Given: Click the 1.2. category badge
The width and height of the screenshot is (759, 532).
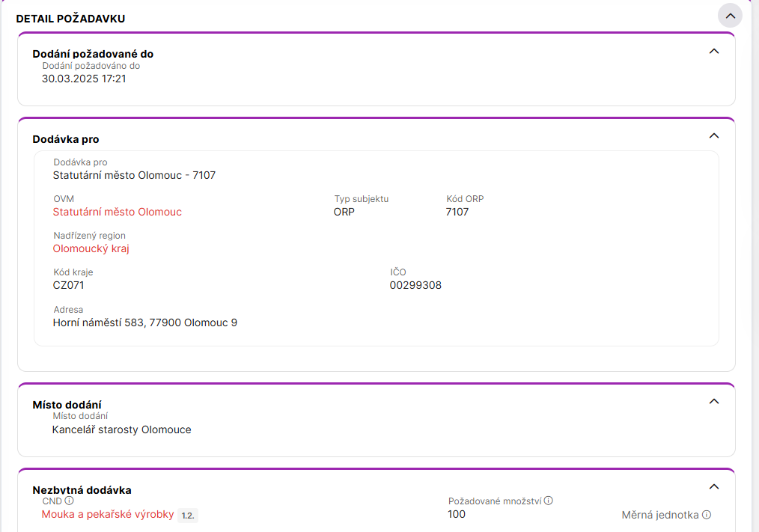Looking at the screenshot, I should click(x=188, y=515).
